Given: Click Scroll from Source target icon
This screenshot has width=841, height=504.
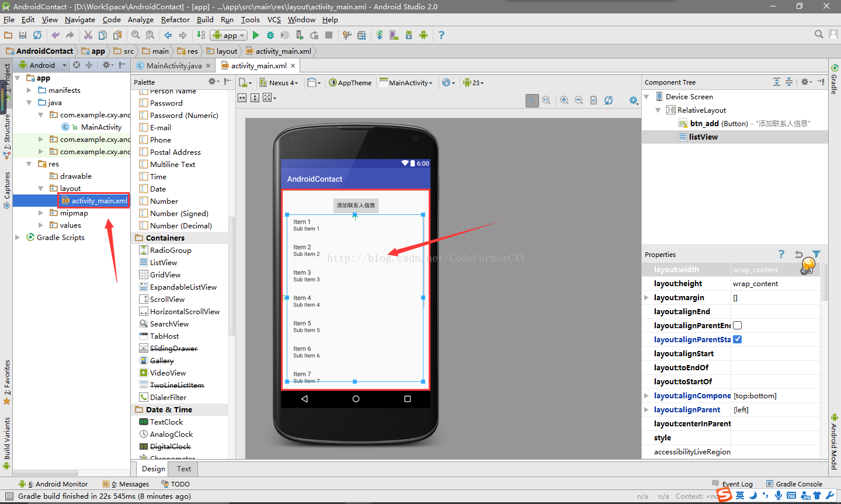Looking at the screenshot, I should tap(77, 65).
